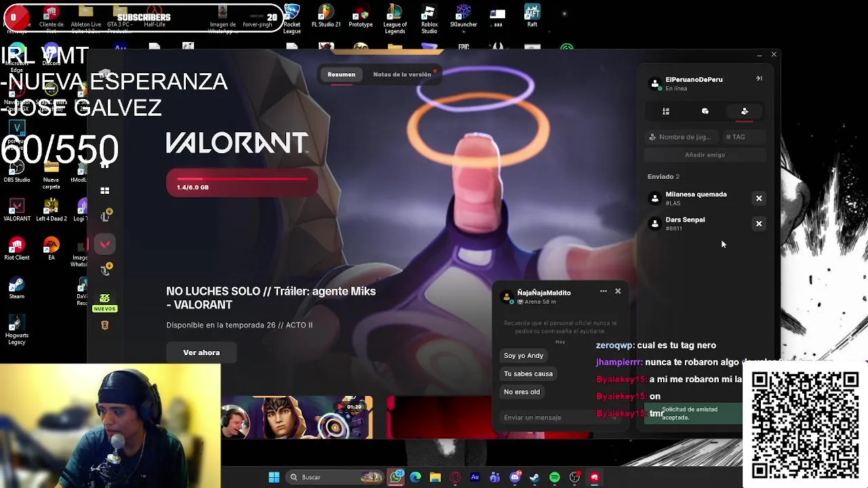Open the Steam desktop shortcut
Image resolution: width=868 pixels, height=488 pixels.
(17, 287)
